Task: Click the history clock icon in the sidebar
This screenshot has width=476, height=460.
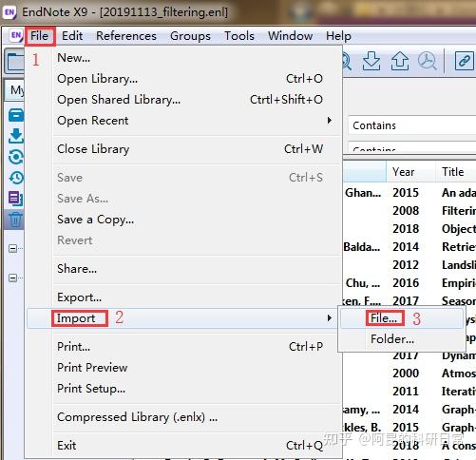Action: point(16,178)
